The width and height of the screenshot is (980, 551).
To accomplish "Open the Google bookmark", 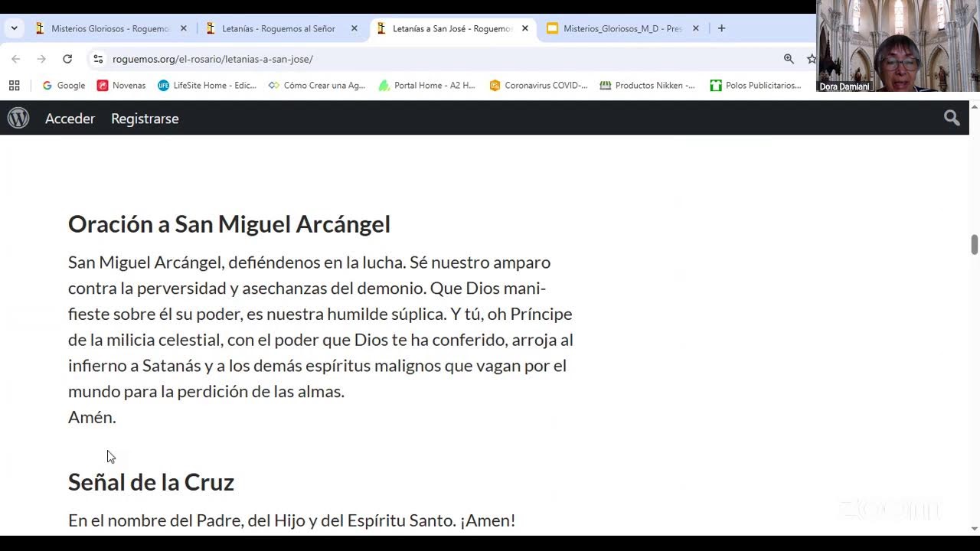I will click(64, 86).
